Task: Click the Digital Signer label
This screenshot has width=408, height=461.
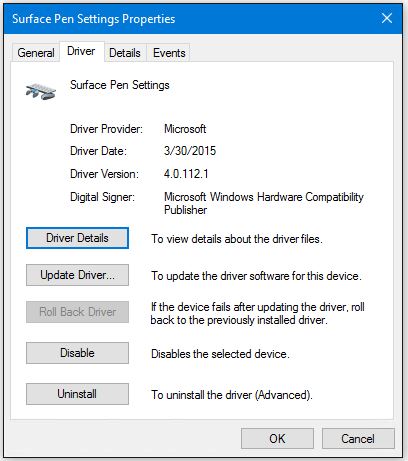Action: pyautogui.click(x=102, y=197)
